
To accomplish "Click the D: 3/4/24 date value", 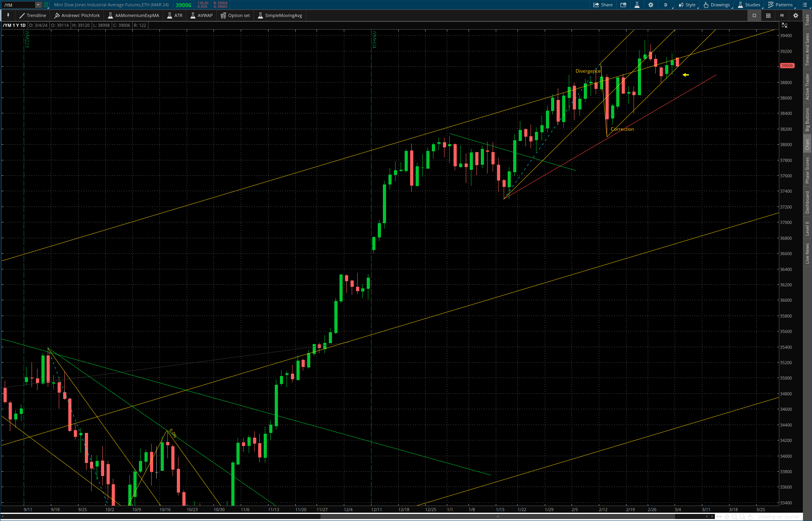I will click(38, 25).
